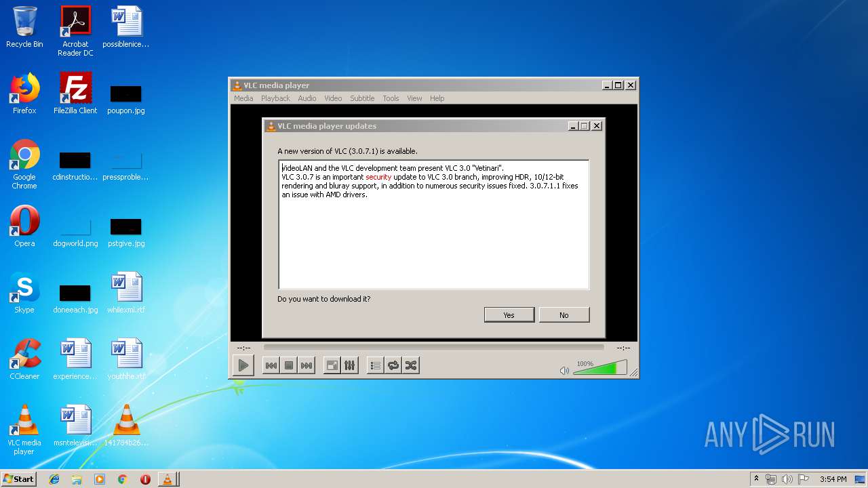Click the previous media button in VLC
Viewport: 868px width, 488px height.
tap(271, 365)
